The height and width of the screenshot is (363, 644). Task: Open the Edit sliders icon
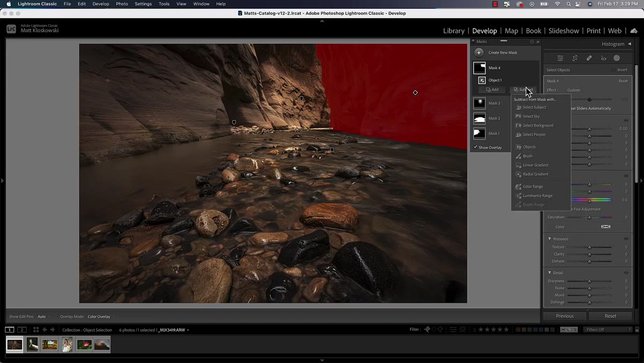560,58
